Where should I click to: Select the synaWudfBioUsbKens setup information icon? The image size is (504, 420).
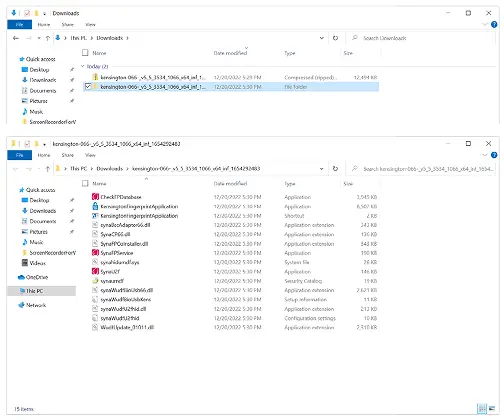95,300
